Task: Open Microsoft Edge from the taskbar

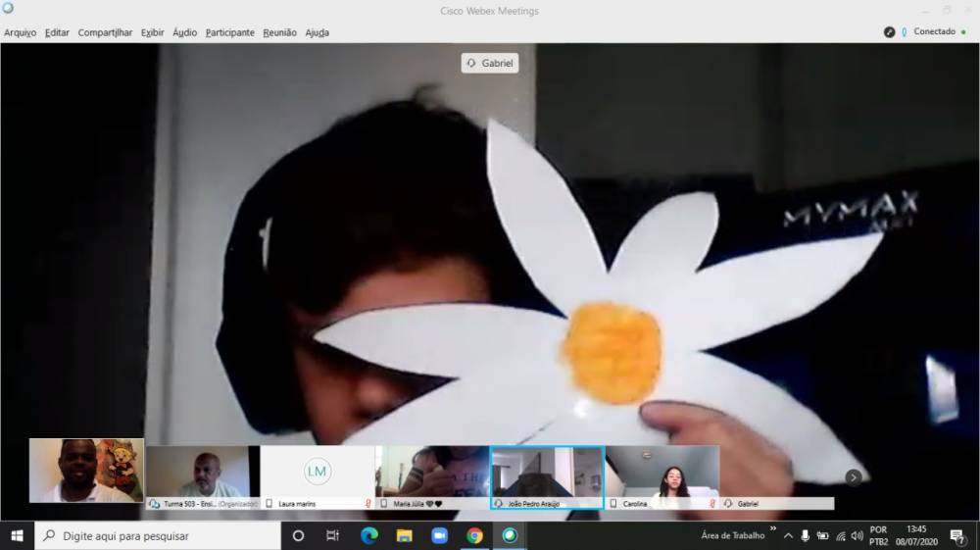Action: (368, 535)
